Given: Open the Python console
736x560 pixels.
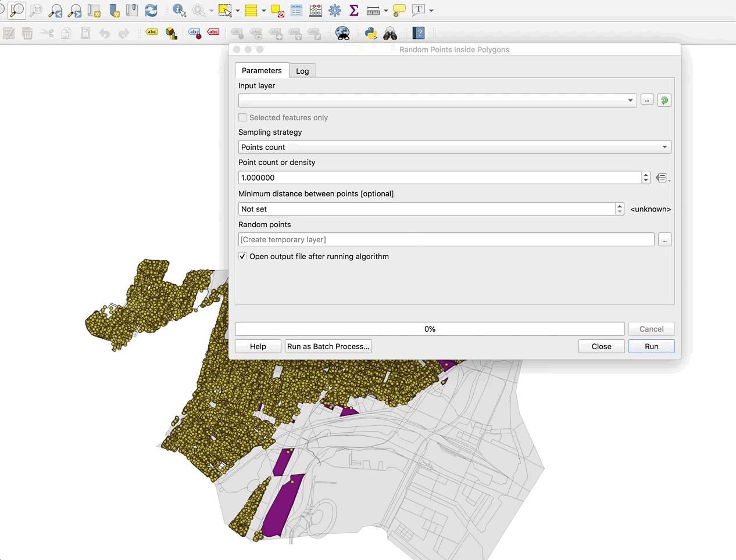Looking at the screenshot, I should 370,33.
